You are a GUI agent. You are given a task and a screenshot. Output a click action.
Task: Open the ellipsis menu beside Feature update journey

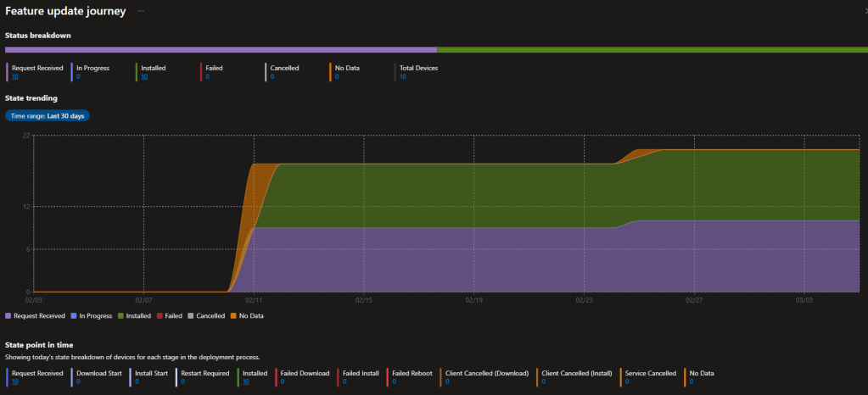point(141,11)
